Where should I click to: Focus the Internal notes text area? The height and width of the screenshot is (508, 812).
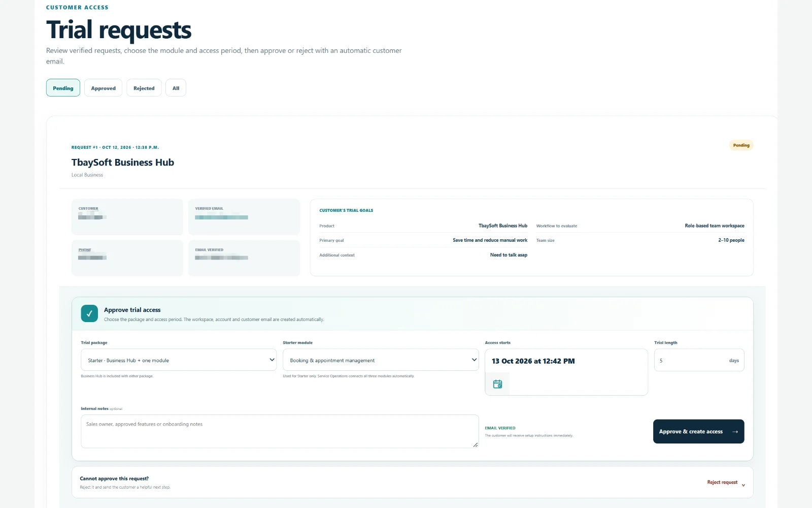(280, 431)
